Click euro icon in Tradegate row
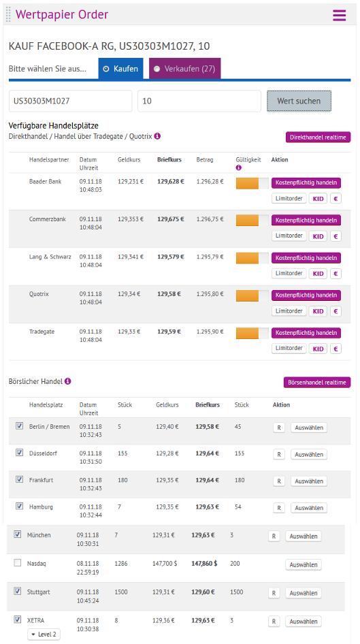The width and height of the screenshot is (360, 644). [336, 349]
